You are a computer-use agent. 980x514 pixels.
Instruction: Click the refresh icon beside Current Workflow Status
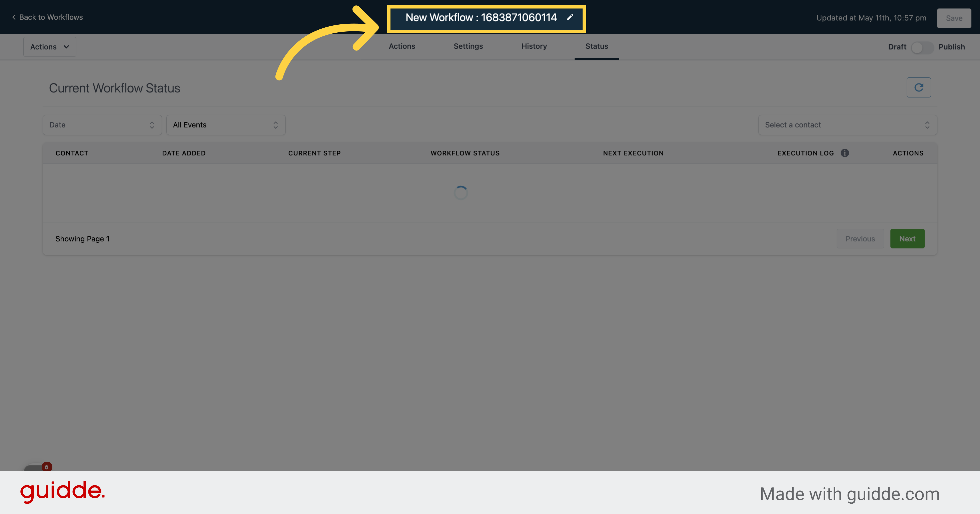pyautogui.click(x=919, y=87)
